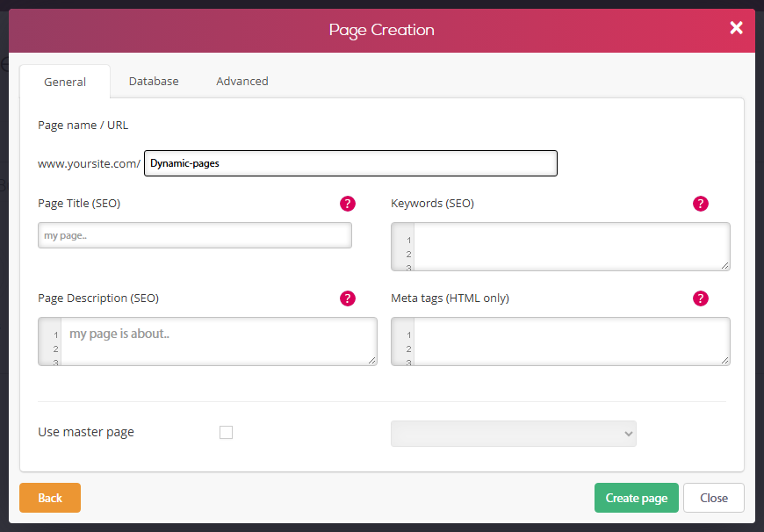Focus the Page name / URL input field
Image resolution: width=764 pixels, height=532 pixels.
click(x=350, y=163)
